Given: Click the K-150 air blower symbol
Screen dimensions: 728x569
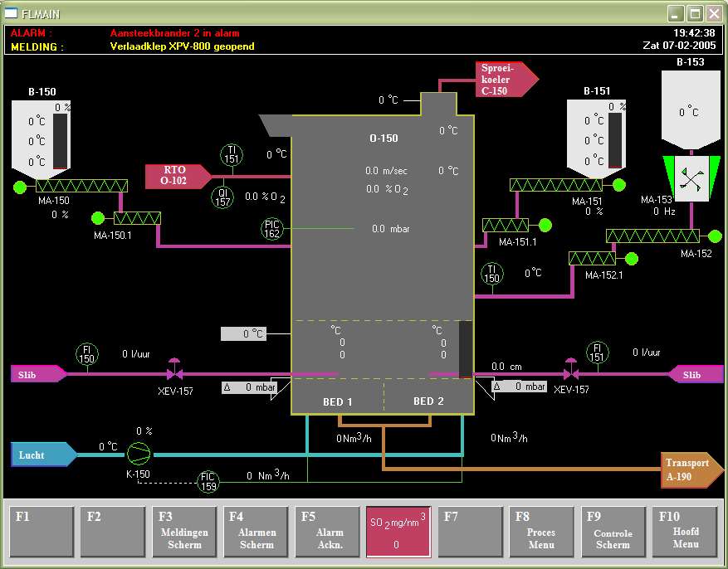Looking at the screenshot, I should [139, 452].
